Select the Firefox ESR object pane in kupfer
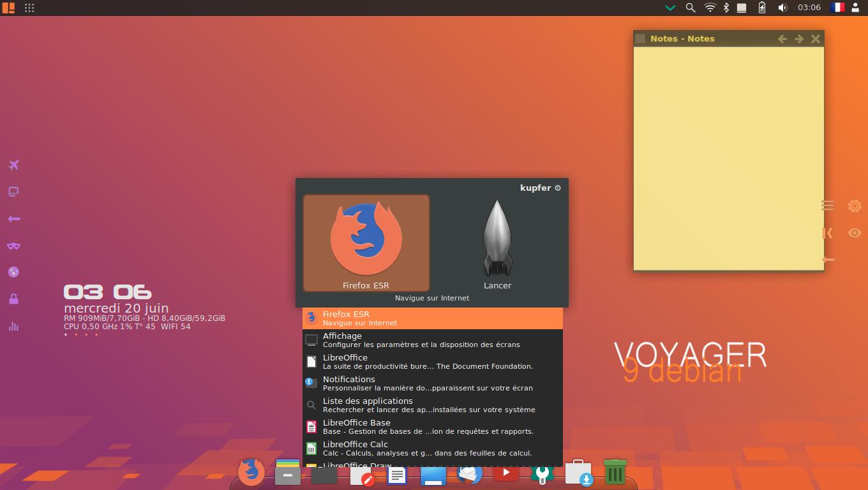This screenshot has height=490, width=868. 366,243
